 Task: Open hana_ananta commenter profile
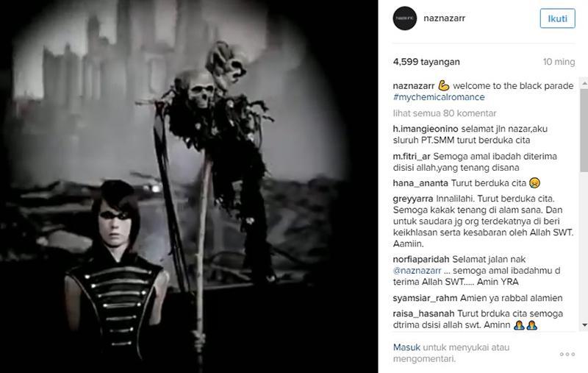420,183
